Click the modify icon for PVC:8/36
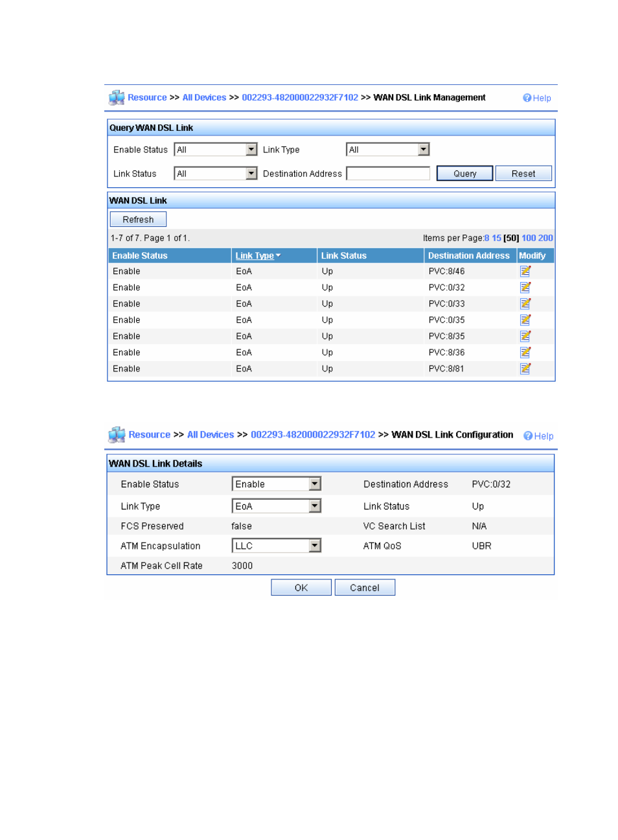The width and height of the screenshot is (618, 840). (525, 352)
